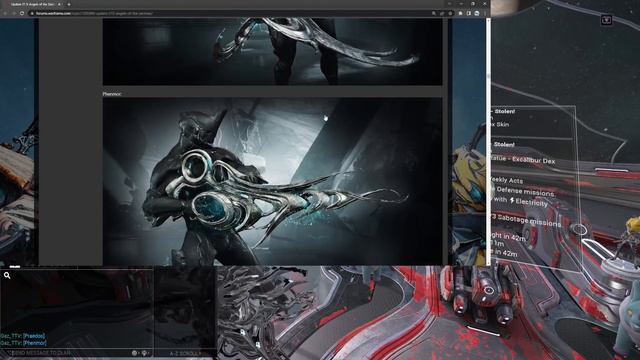Open a new browser tab
Screen dimensions: 640x360
click(69, 4)
